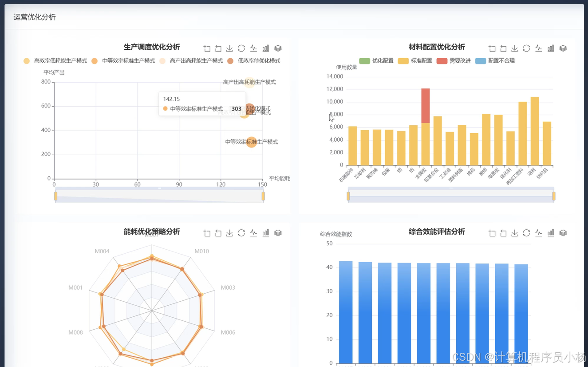Activate area zoom in 材料配置优化分析 toolbox
588x367 pixels.
tap(492, 48)
